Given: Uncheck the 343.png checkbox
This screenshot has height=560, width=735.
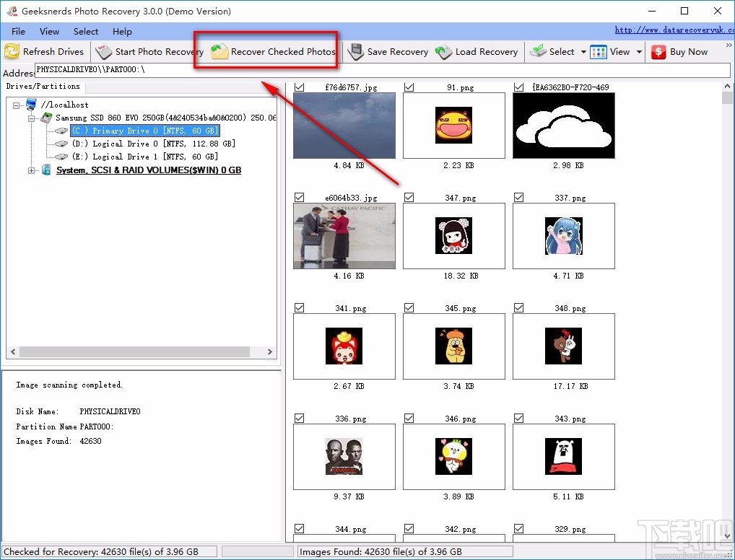Looking at the screenshot, I should (x=518, y=418).
